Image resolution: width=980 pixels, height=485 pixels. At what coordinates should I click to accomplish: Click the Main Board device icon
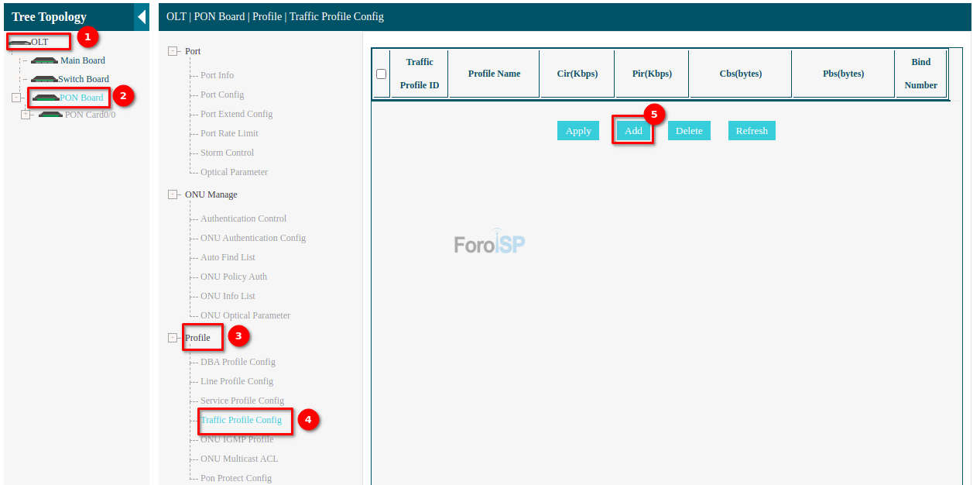coord(44,60)
